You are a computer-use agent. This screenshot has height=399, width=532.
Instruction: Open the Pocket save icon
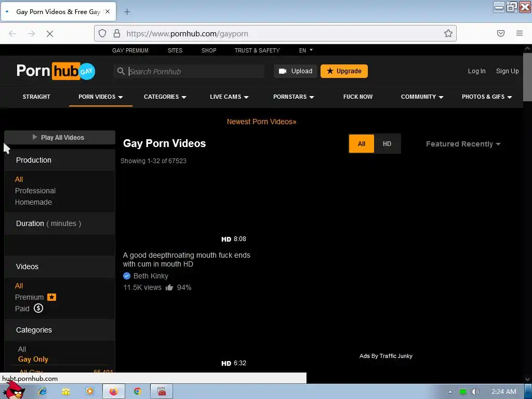[500, 33]
